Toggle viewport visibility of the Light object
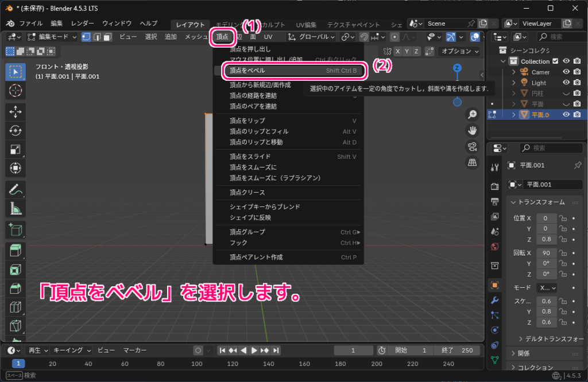This screenshot has height=382, width=588. click(565, 82)
